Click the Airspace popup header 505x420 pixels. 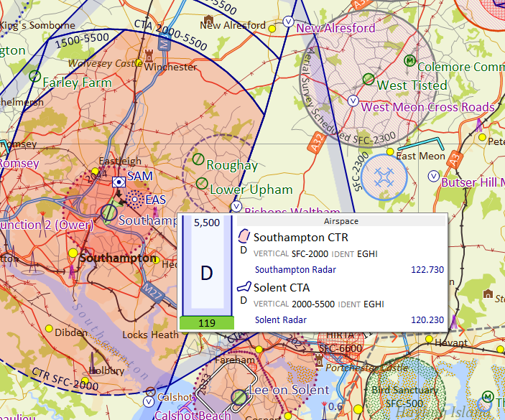[x=341, y=221]
